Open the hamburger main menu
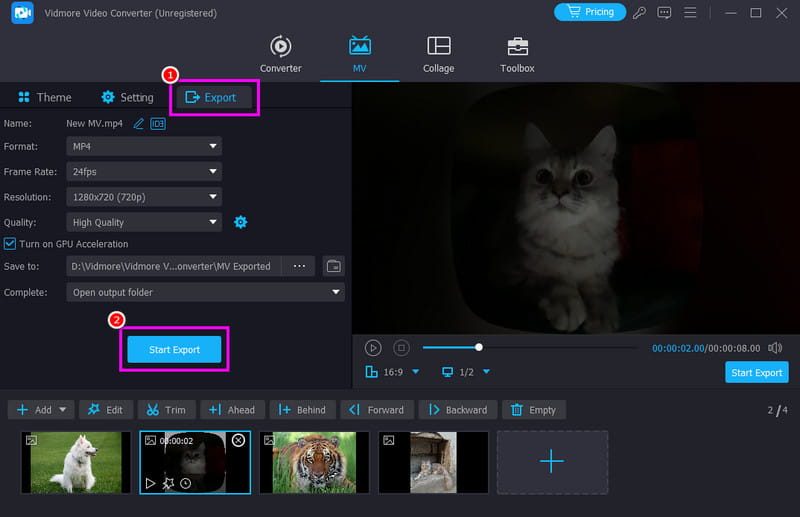The width and height of the screenshot is (800, 517). click(x=690, y=12)
